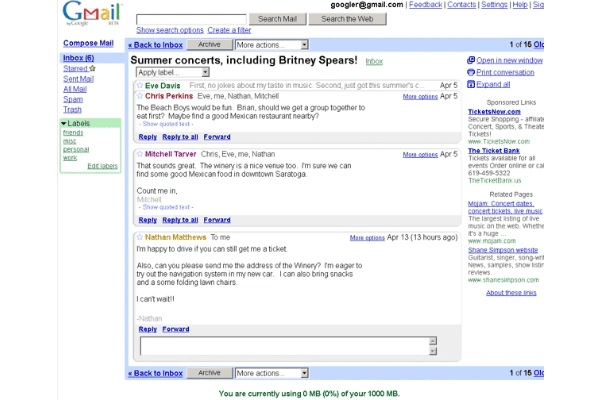Viewport: 600px width, 400px height.
Task: Collapse the Labels section triangle
Action: tap(64, 123)
